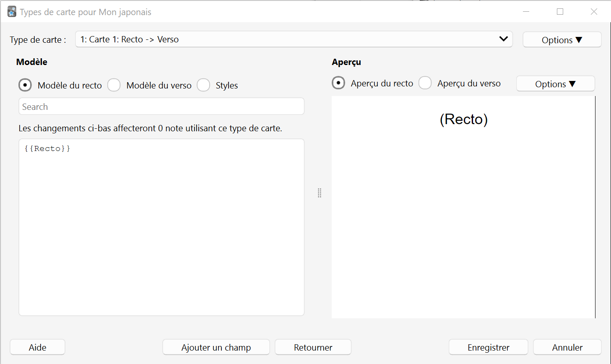Maximize the Types de carte window
Viewport: 611px width, 364px height.
point(560,12)
